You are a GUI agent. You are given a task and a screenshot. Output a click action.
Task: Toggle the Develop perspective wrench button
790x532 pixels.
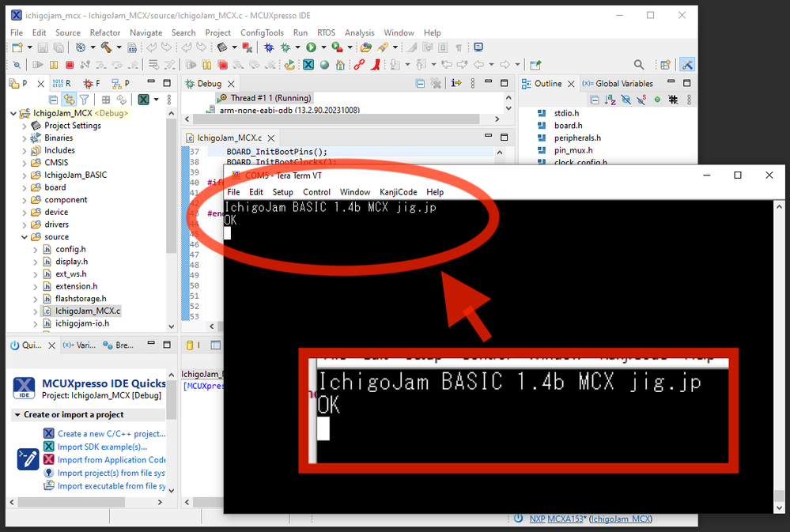[x=686, y=65]
